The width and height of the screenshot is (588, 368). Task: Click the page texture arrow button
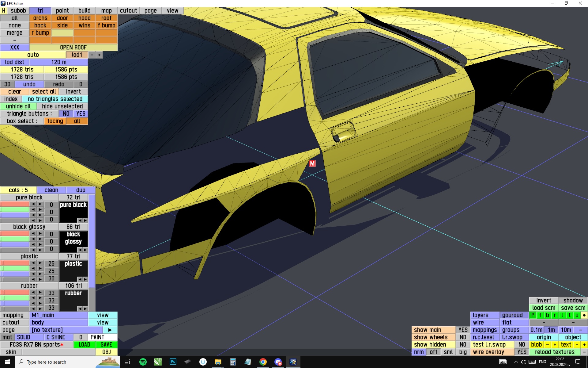point(110,330)
